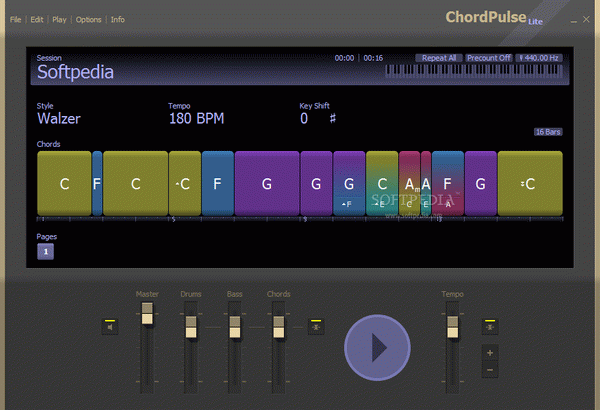Click the tempo reset icon above the plus
600x410 pixels.
click(x=490, y=327)
